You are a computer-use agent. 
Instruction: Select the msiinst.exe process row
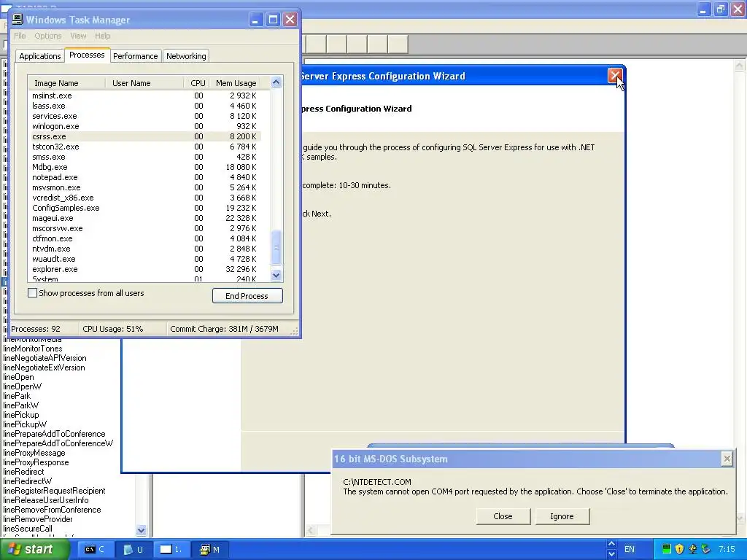coord(144,96)
